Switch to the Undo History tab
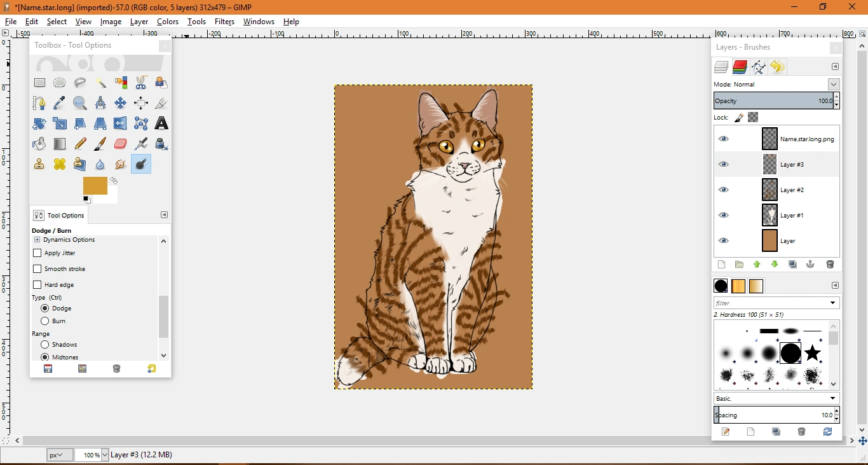Image resolution: width=868 pixels, height=465 pixels. pos(776,67)
